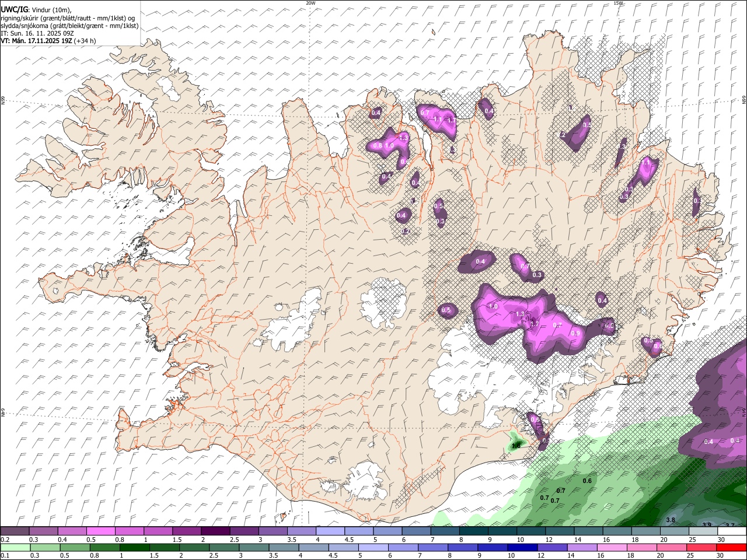Screen dimensions: 747x560
Task: Pick white snow scale swatch starting at 30
Action: 732,531
